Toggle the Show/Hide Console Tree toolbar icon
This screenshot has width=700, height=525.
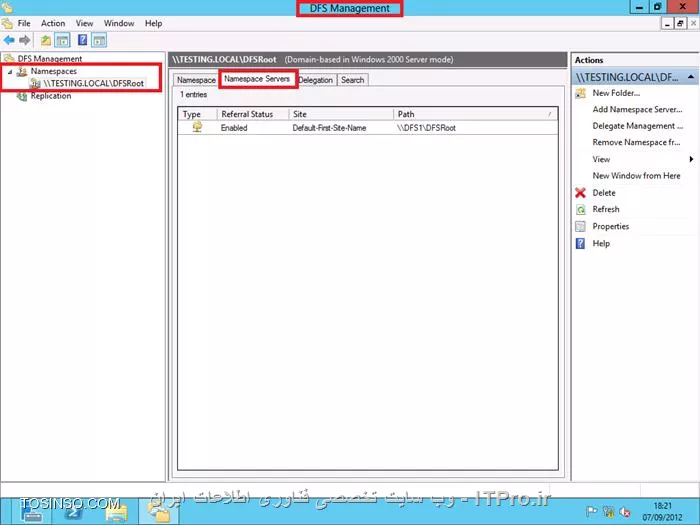pos(62,41)
